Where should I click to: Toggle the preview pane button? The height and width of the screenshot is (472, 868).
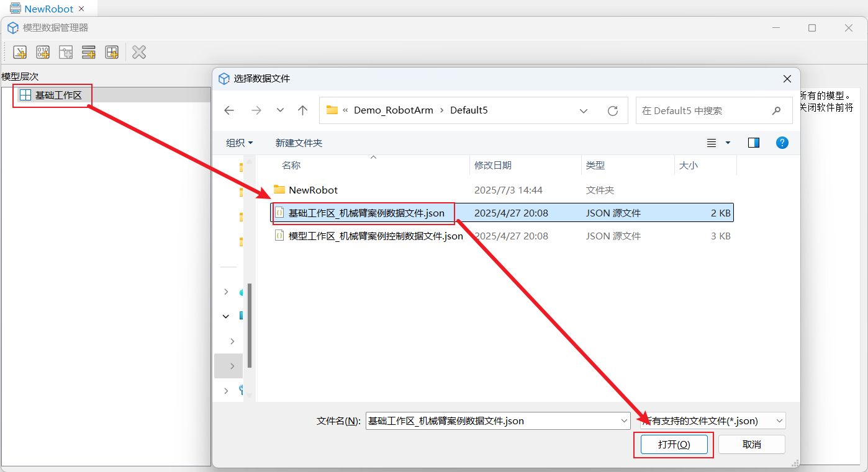754,143
